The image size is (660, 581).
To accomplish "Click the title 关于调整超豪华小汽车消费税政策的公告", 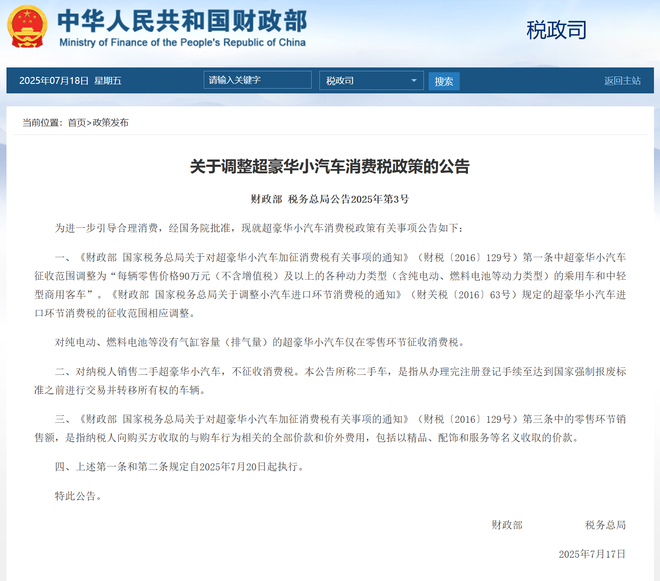I will pos(330,166).
